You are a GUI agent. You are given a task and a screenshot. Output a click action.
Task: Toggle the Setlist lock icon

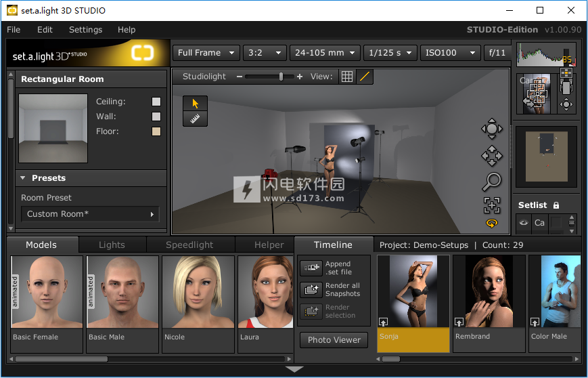click(556, 205)
